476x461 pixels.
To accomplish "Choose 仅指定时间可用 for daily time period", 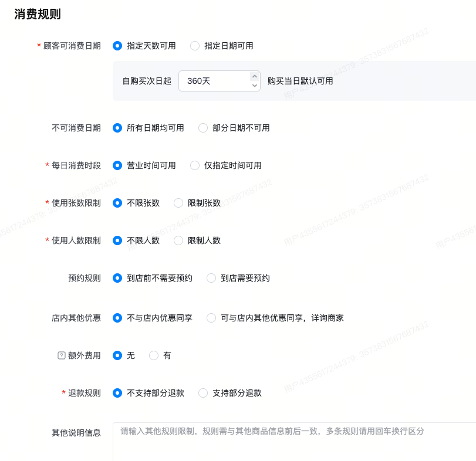I will click(x=195, y=165).
